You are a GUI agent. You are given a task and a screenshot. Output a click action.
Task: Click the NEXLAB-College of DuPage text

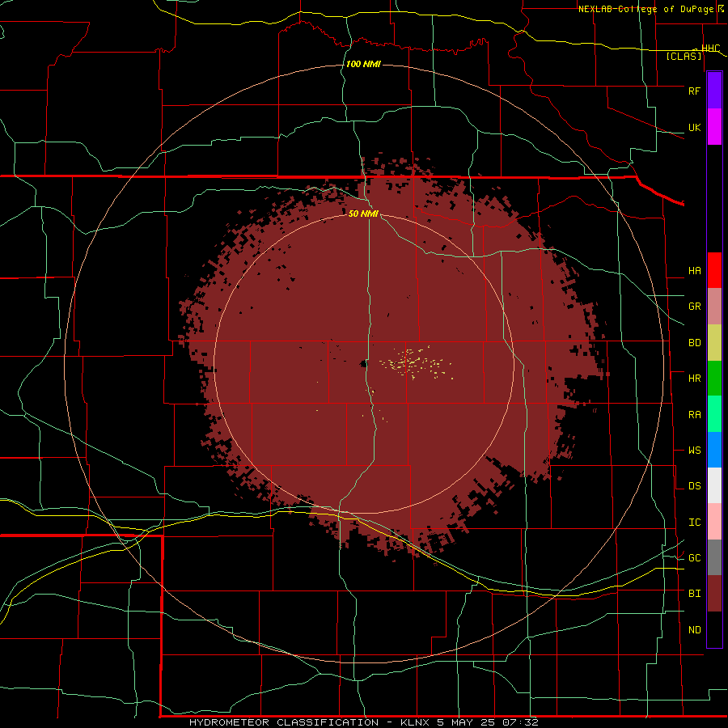(645, 9)
